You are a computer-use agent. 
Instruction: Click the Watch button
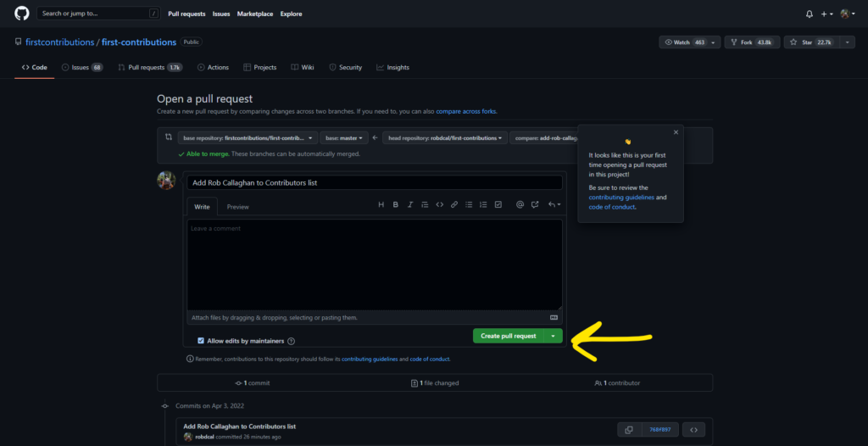coord(684,42)
